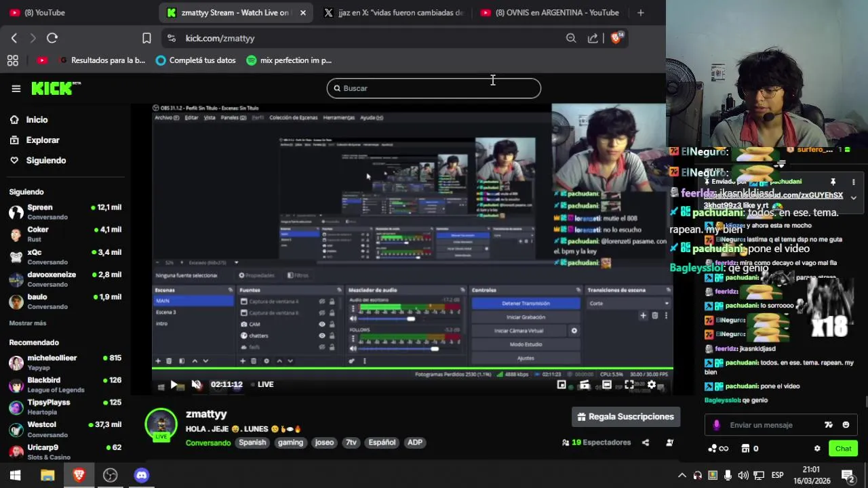
Task: Reload the Kick page
Action: (52, 38)
